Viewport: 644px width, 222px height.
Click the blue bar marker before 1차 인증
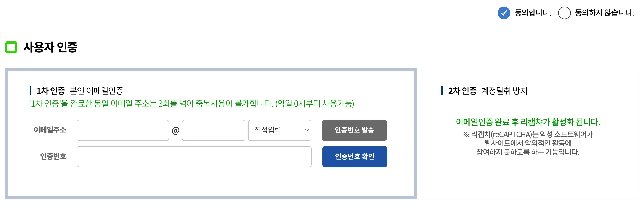[x=30, y=90]
